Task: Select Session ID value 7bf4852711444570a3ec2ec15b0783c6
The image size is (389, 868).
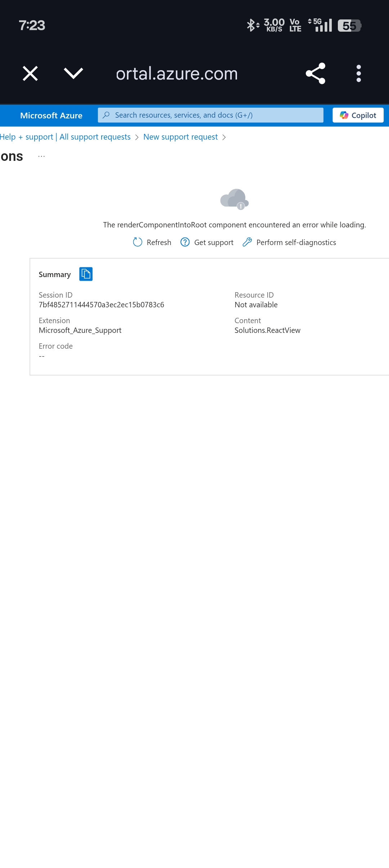Action: click(x=102, y=305)
